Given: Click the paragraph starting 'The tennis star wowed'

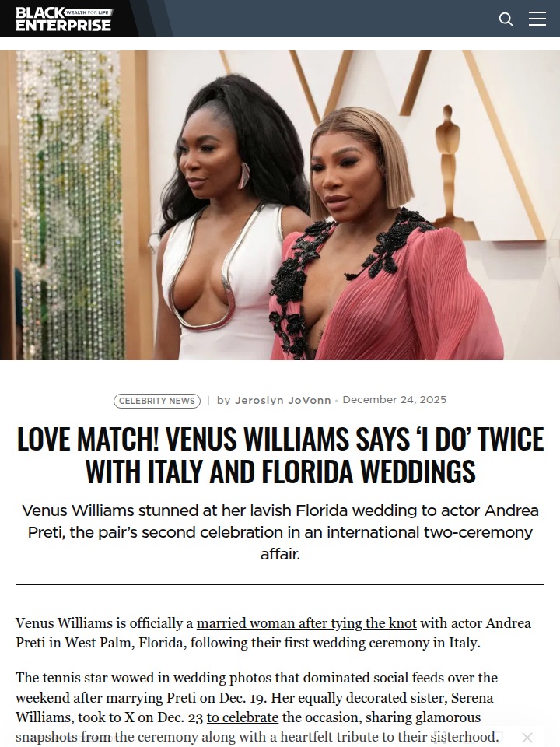Looking at the screenshot, I should pos(257,707).
